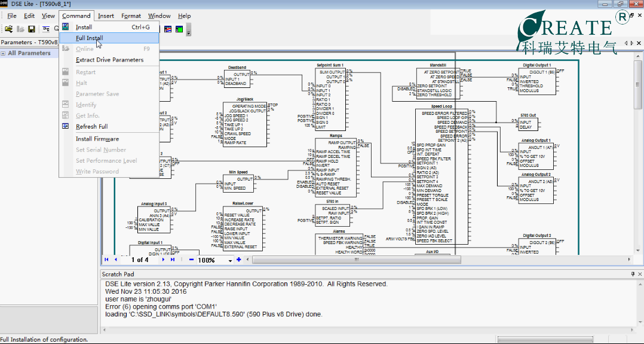Expand the All Parameters tree node
Image resolution: width=644 pixels, height=344 pixels.
[x=4, y=53]
